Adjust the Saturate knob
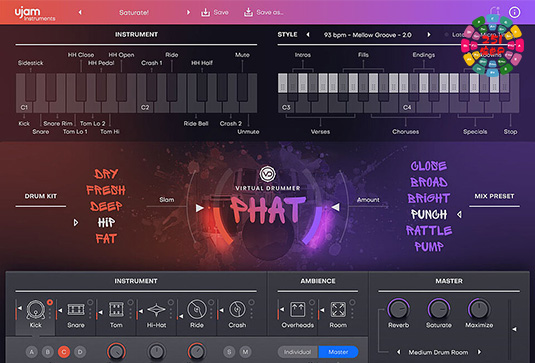The height and width of the screenshot is (363, 535). coord(439,309)
